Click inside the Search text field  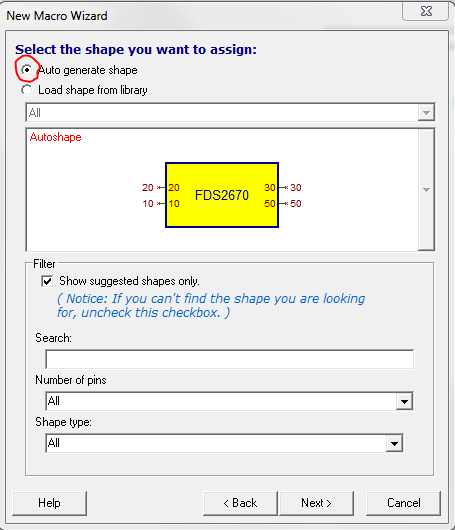point(230,359)
